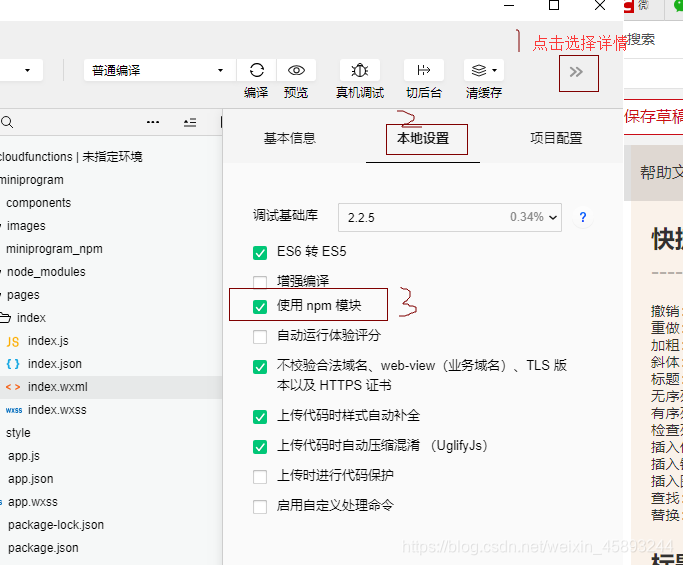683x565 pixels.
Task: Click the angle brackets icon of index.wxml
Action: [13, 387]
